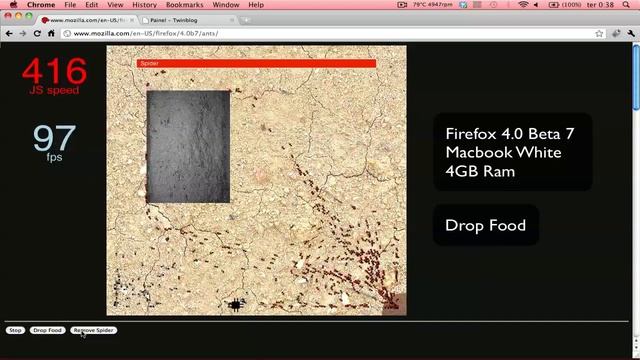This screenshot has width=640, height=360.
Task: Click the Firefox 4.0 Beta 7 caption
Action: coord(513,152)
